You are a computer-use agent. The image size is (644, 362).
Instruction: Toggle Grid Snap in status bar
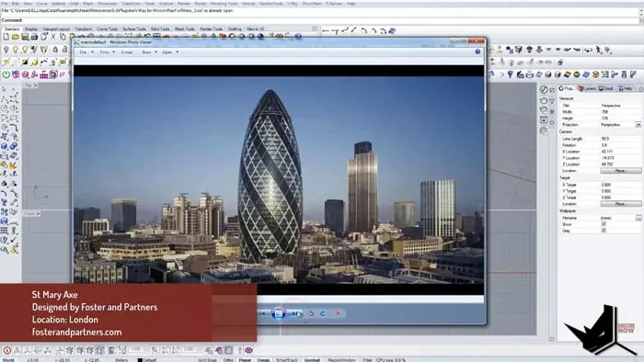coord(207,360)
